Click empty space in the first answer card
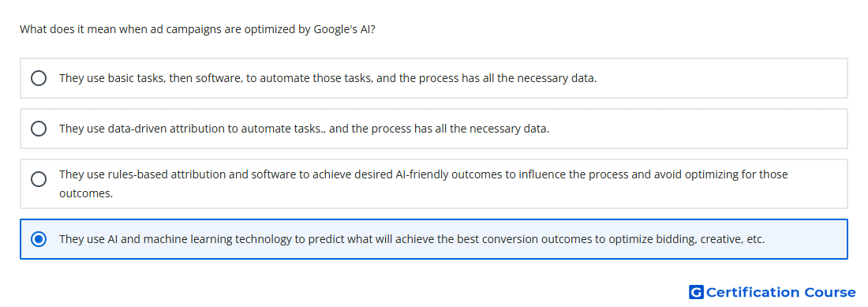This screenshot has width=868, height=307. point(720,78)
